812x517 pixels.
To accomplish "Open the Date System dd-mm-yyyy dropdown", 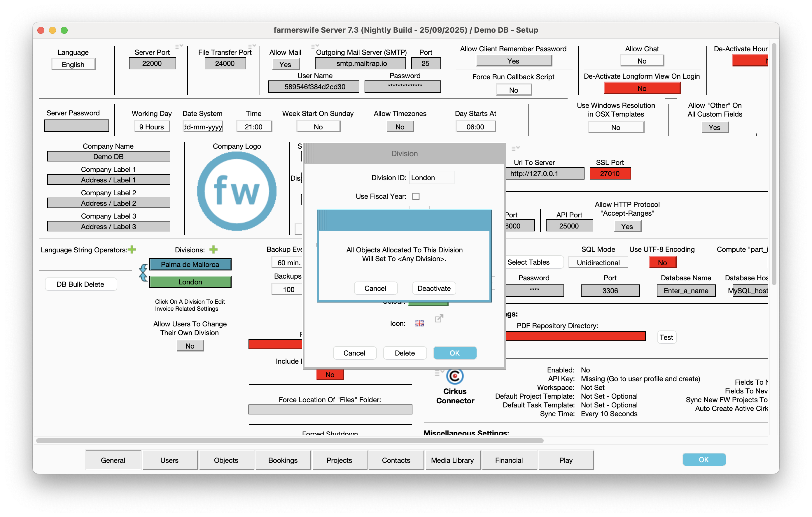I will 202,127.
